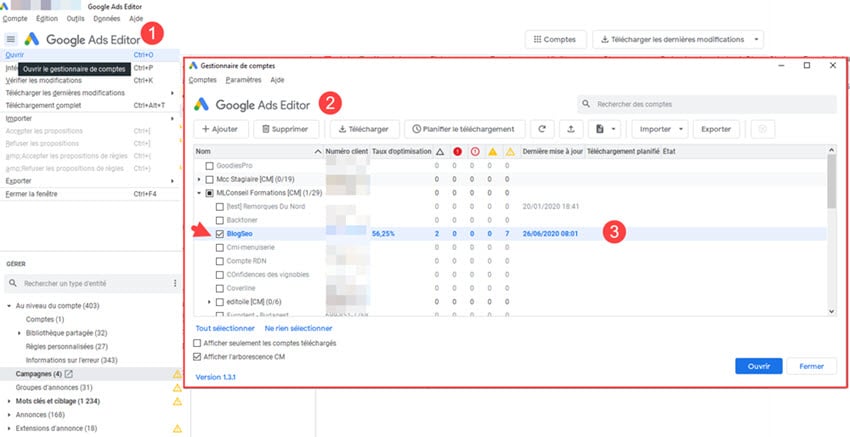Expand the Mcc Stagiaire [CM] tree node

199,179
